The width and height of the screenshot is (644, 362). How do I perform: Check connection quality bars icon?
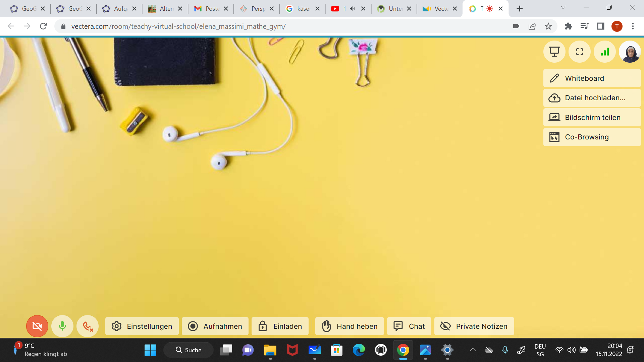[x=605, y=52]
